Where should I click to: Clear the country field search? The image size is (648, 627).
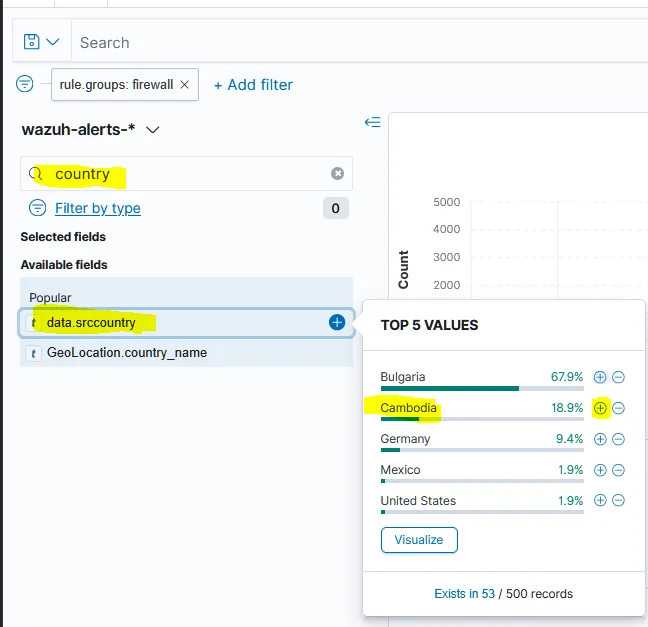point(337,174)
